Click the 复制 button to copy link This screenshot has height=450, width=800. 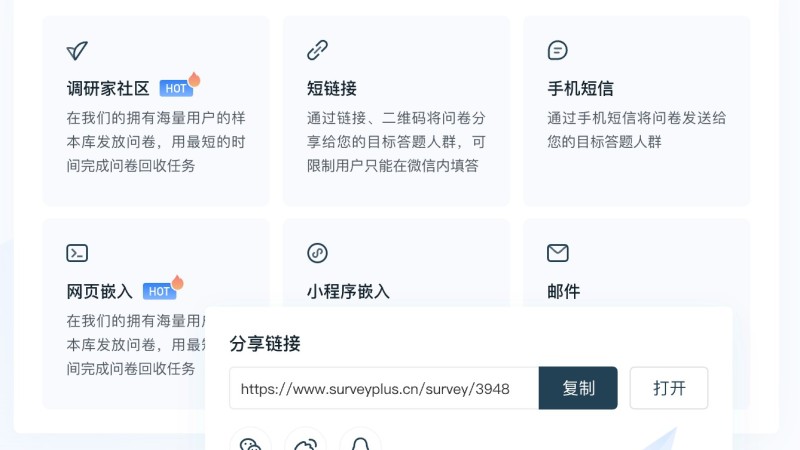(578, 388)
